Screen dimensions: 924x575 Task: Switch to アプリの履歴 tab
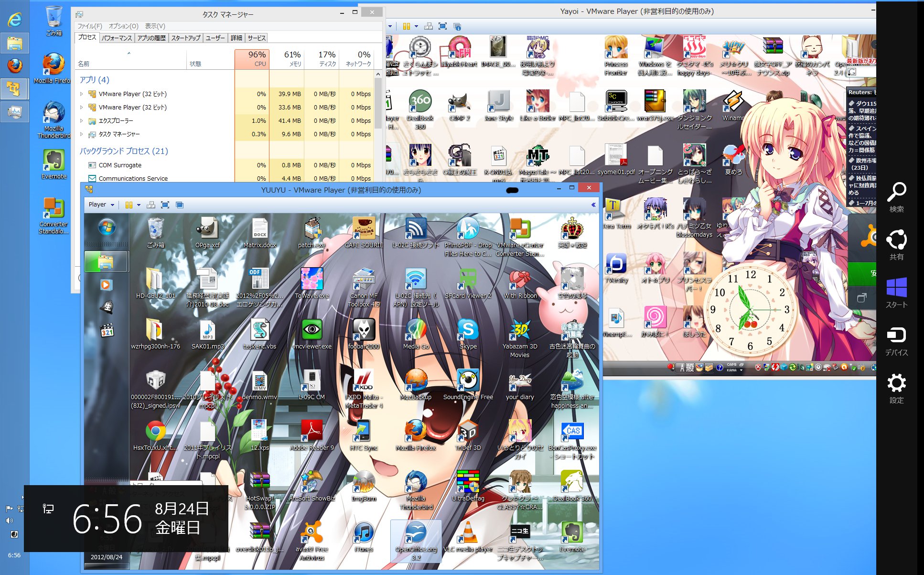151,38
